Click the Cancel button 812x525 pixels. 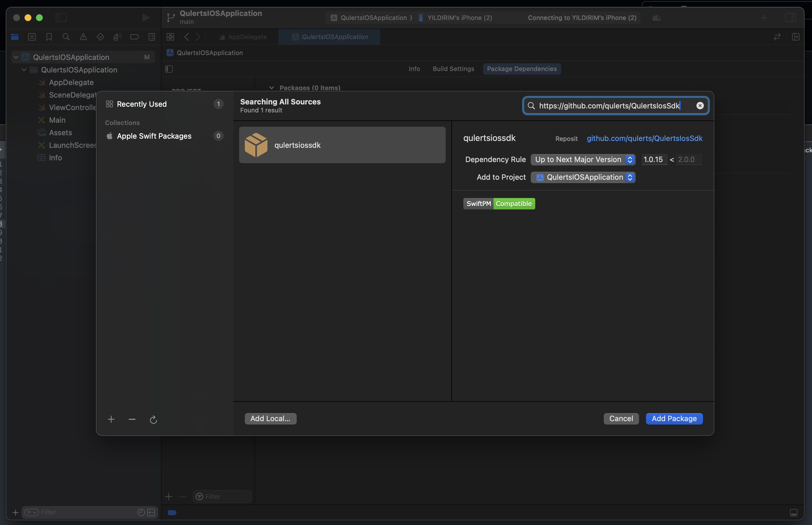coord(621,419)
